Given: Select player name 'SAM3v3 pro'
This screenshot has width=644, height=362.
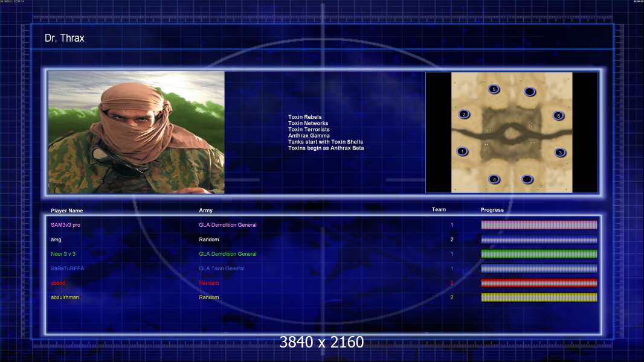Looking at the screenshot, I should (66, 225).
